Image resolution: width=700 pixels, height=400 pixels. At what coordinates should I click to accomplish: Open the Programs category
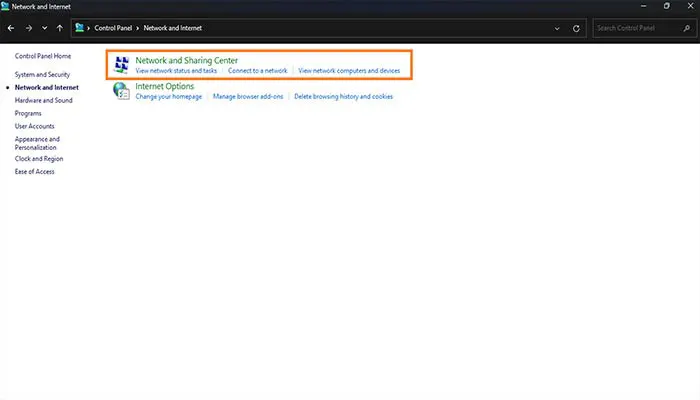coord(28,113)
